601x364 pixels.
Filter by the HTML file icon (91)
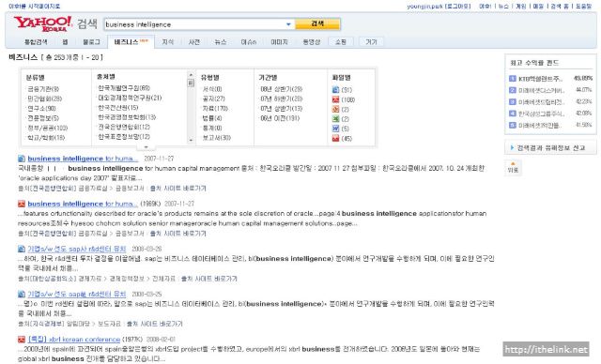point(335,89)
